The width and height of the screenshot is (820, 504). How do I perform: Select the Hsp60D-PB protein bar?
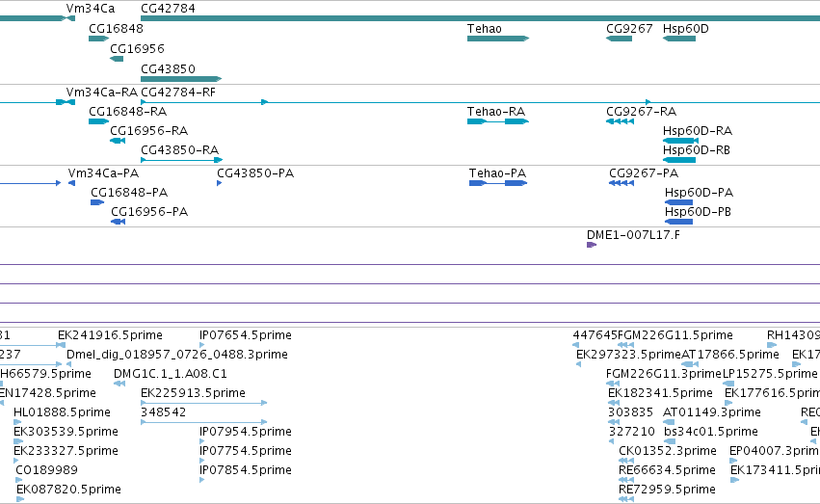pyautogui.click(x=678, y=222)
